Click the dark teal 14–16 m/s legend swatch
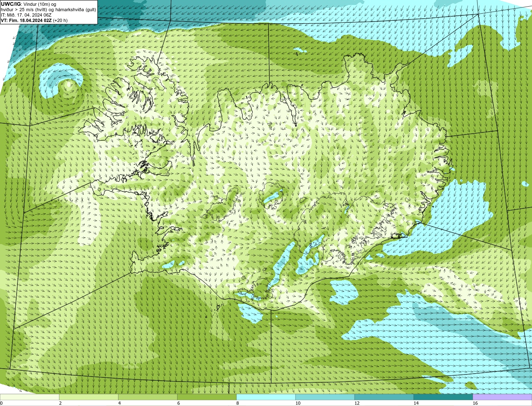Viewport: 532px width, 406px height. click(x=443, y=397)
